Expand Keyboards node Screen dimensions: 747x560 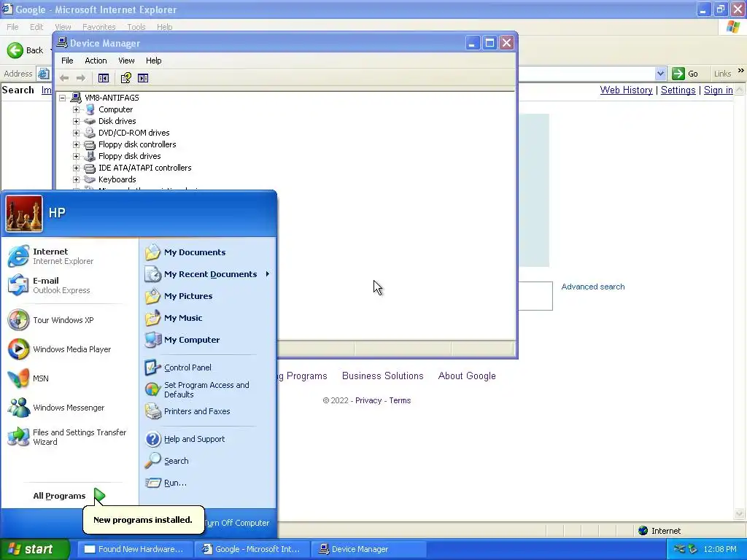76,179
